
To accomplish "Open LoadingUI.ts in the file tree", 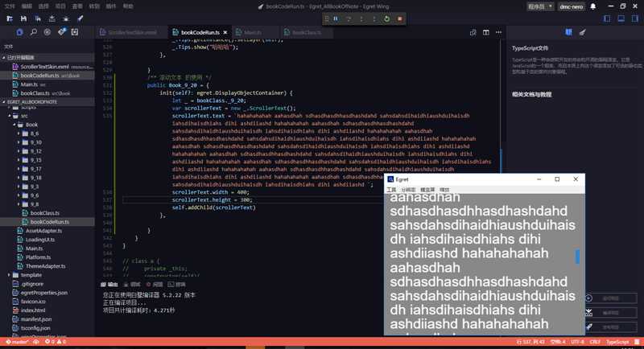I will (x=39, y=240).
